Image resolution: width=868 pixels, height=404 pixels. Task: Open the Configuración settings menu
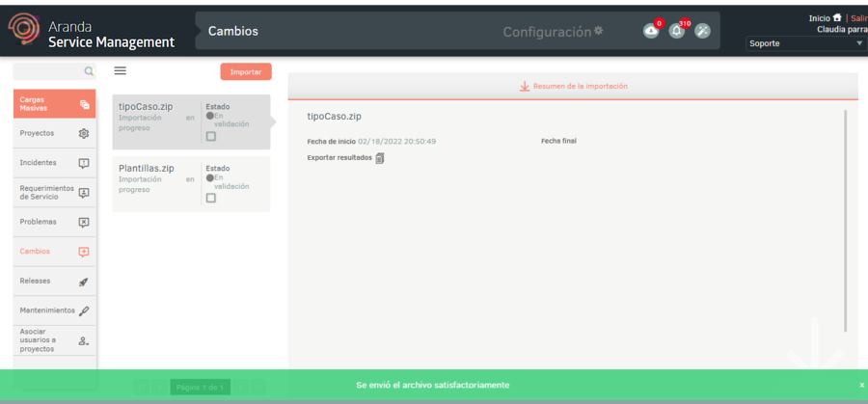point(553,32)
